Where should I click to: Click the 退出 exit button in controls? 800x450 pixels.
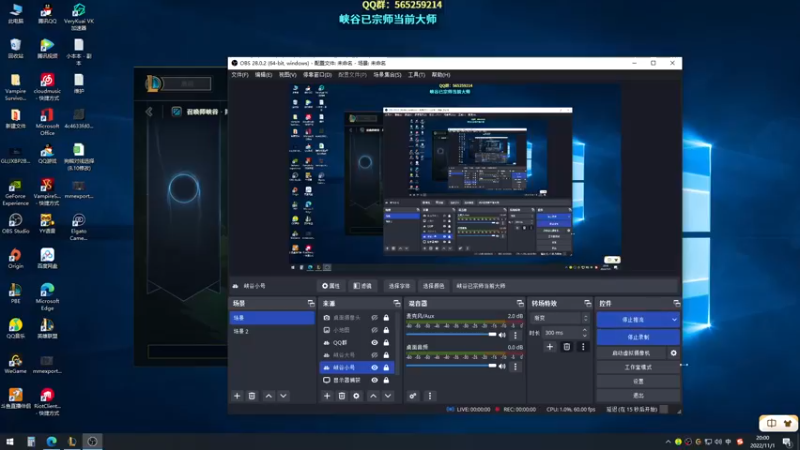[638, 396]
